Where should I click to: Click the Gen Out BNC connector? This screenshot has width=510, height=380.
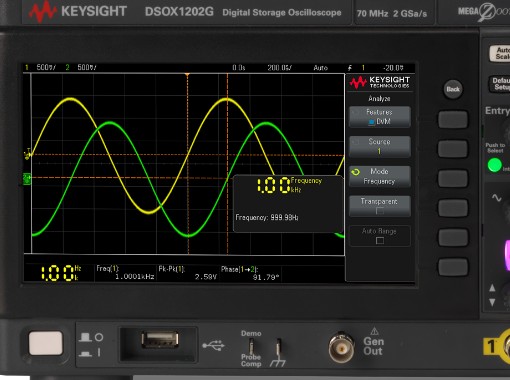coord(342,348)
